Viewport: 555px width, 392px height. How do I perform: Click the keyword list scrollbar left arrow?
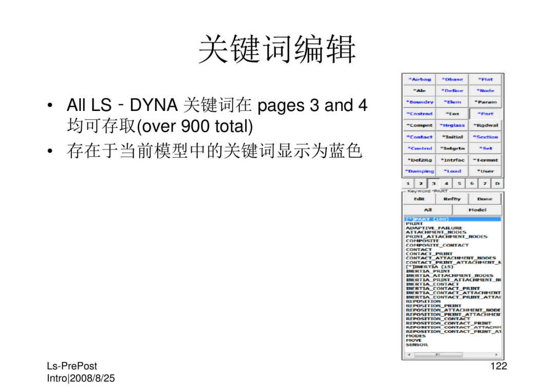pyautogui.click(x=409, y=354)
